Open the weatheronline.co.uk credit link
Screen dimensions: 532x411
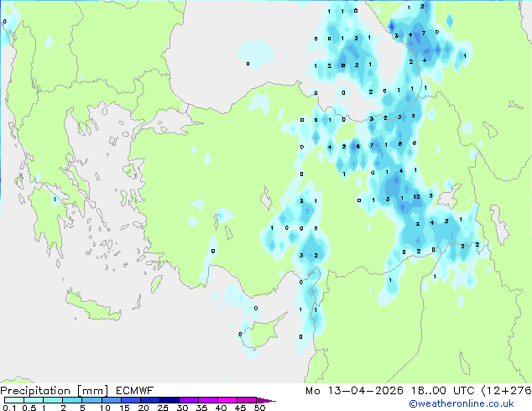pos(462,403)
